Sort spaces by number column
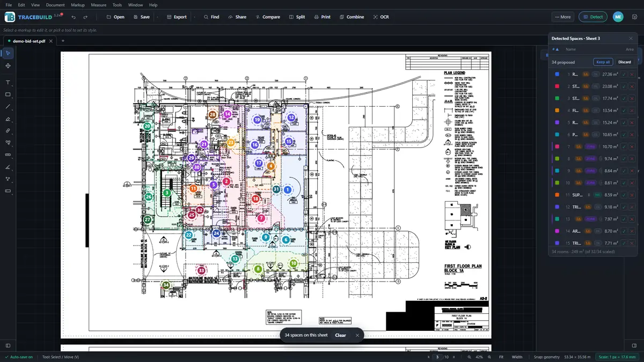 click(555, 49)
